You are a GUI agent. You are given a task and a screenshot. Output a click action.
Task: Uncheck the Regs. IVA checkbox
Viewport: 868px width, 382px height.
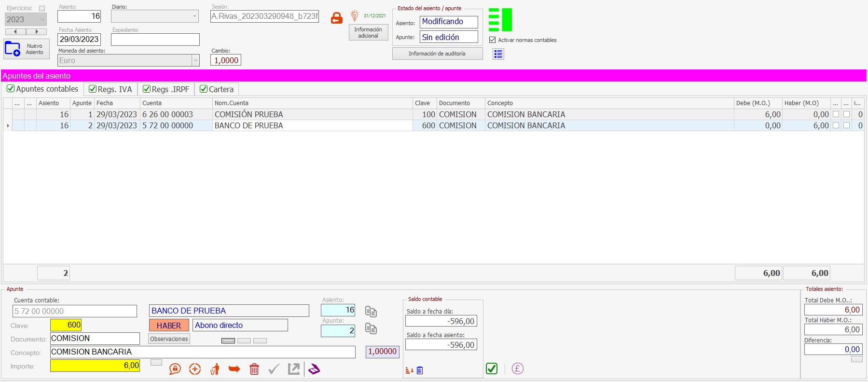click(x=93, y=89)
